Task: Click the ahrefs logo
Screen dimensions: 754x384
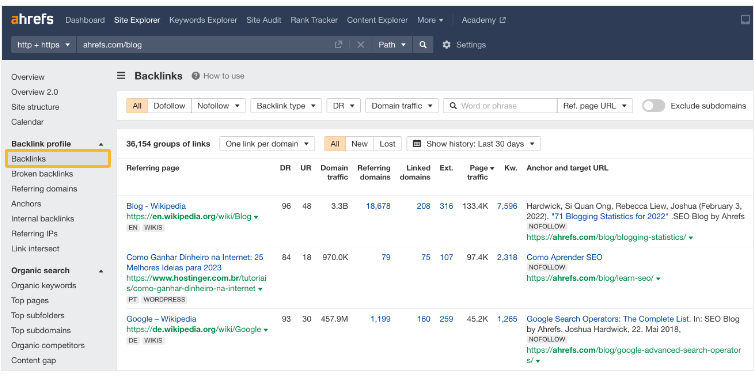Action: 32,20
